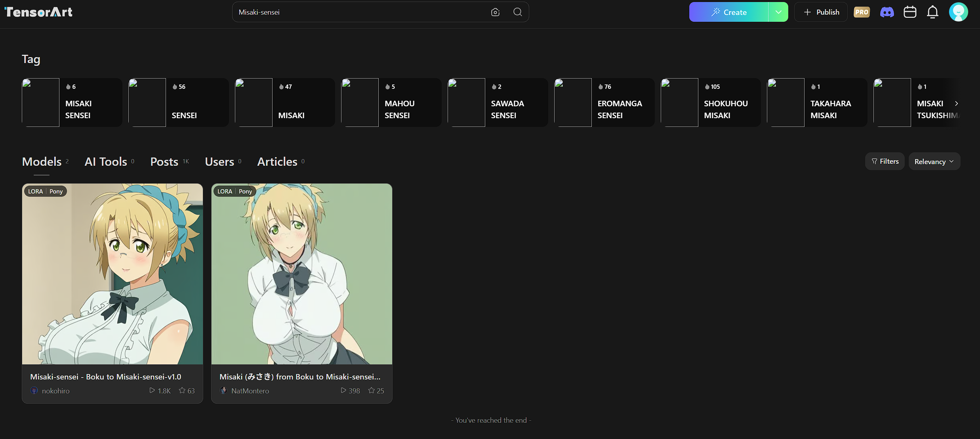Viewport: 980px width, 439px height.
Task: Click the star icon showing 63
Action: pos(182,391)
